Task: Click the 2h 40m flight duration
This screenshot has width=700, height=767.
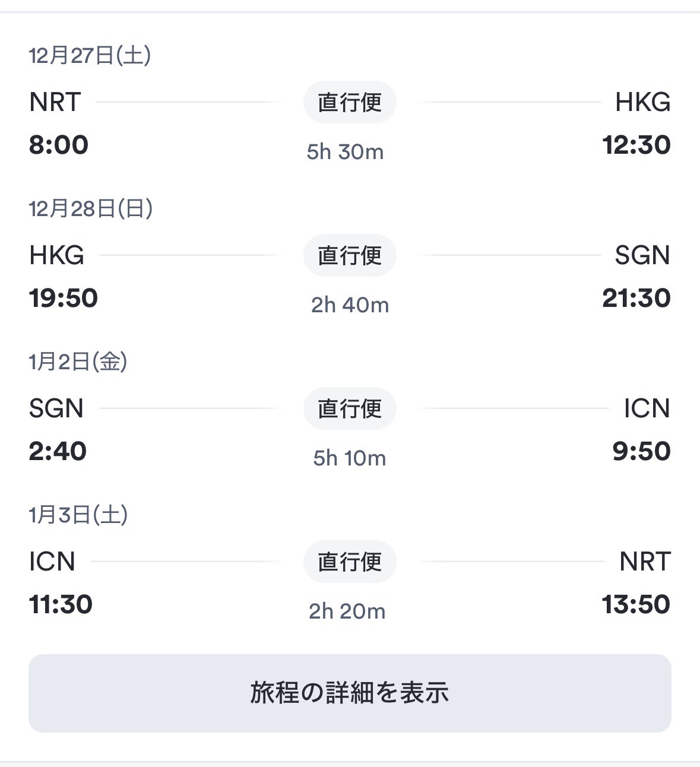Action: [x=350, y=305]
